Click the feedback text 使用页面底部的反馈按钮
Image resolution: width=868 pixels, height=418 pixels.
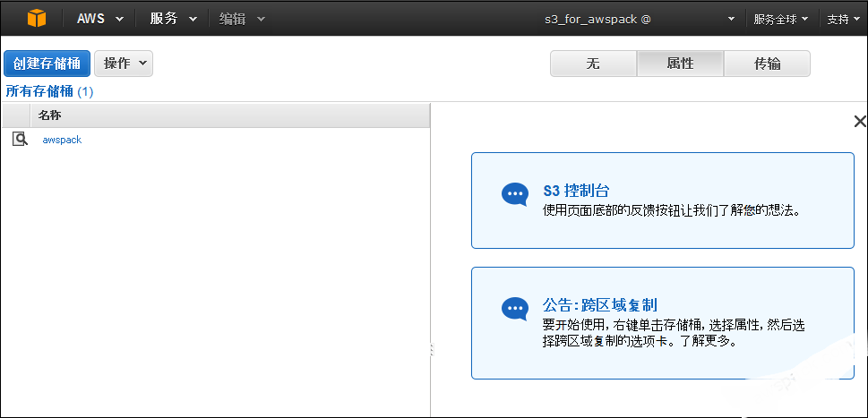click(x=610, y=210)
